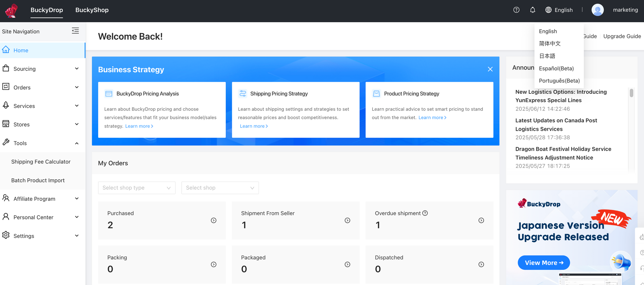Screen dimensions: 644x285
Task: Open Batch Product Import tool
Action: [38, 180]
